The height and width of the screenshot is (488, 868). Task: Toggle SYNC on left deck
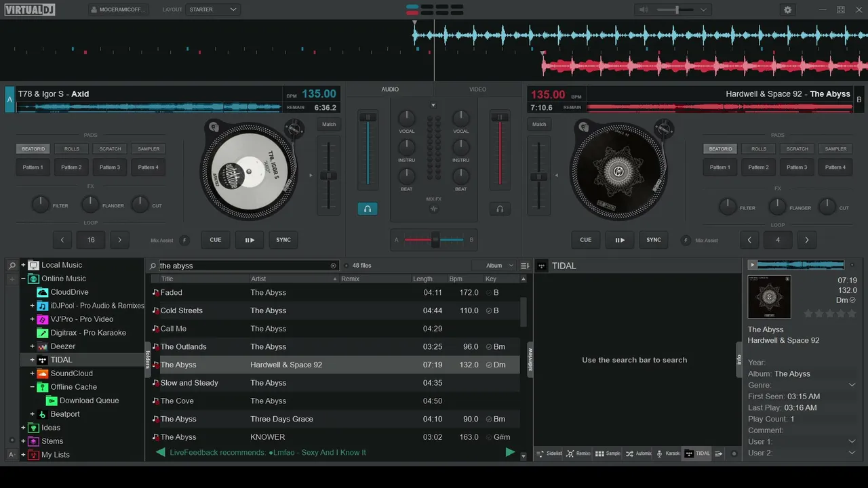coord(283,240)
